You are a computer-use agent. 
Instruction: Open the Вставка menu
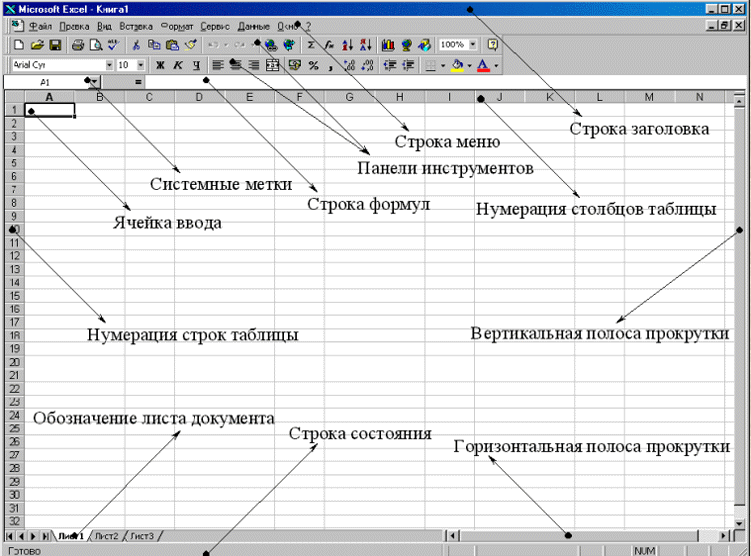click(136, 26)
